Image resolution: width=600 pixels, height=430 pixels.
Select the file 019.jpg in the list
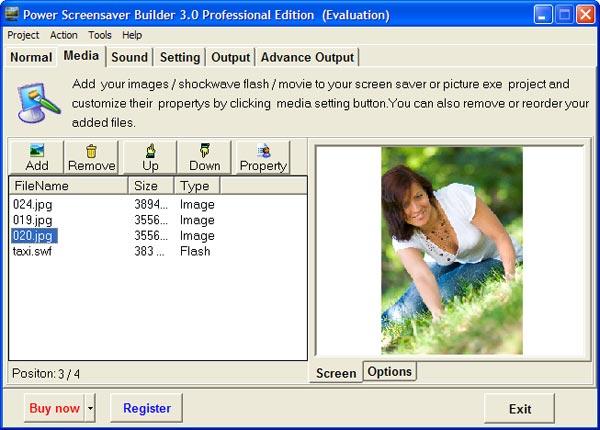pos(33,220)
